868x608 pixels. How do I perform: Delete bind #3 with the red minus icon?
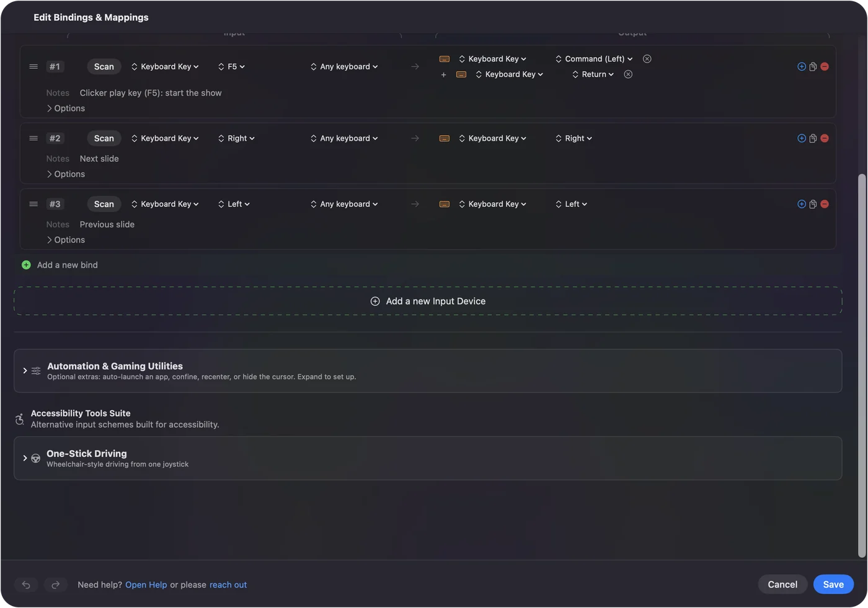pyautogui.click(x=825, y=204)
